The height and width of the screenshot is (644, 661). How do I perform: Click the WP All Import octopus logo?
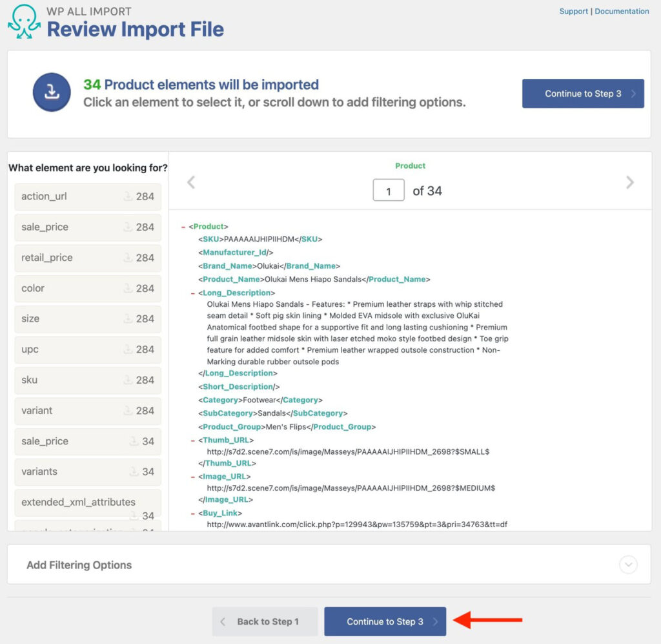point(25,22)
